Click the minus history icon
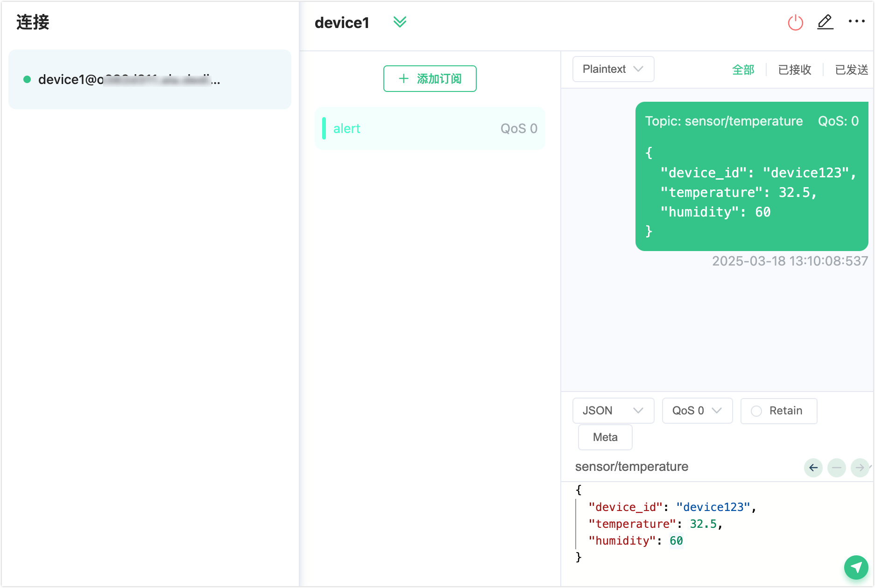The width and height of the screenshot is (875, 588). point(836,468)
